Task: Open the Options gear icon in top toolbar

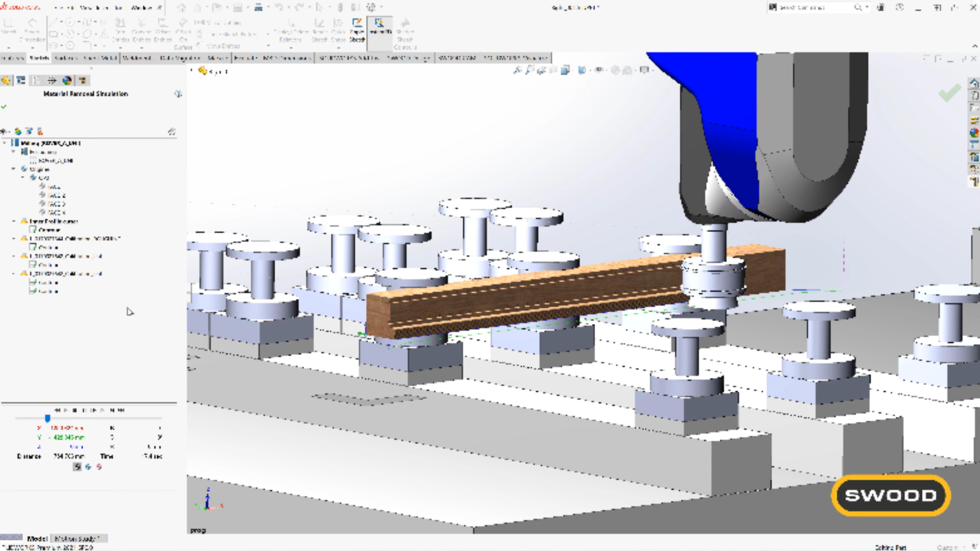Action: pyautogui.click(x=371, y=8)
